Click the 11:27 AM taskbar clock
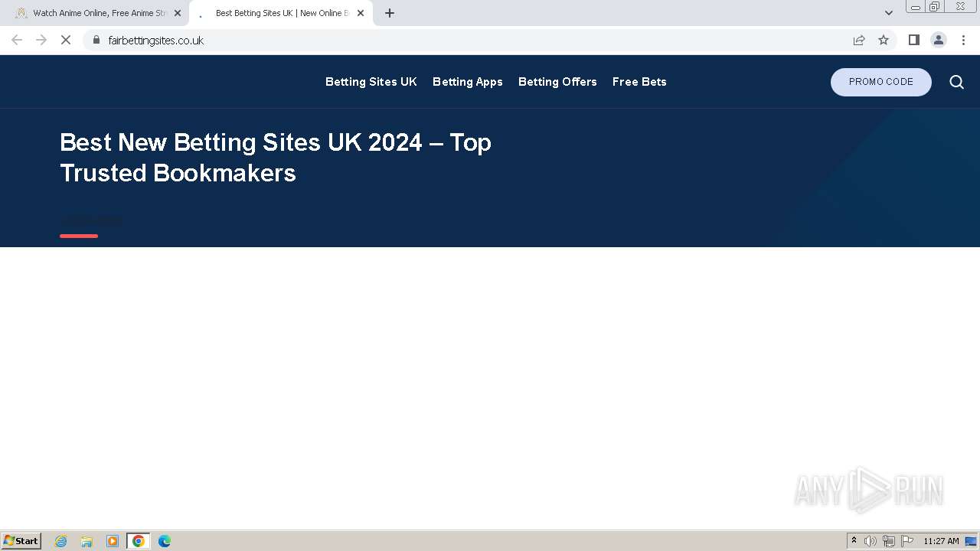Screen dimensions: 980x551 pos(941,541)
